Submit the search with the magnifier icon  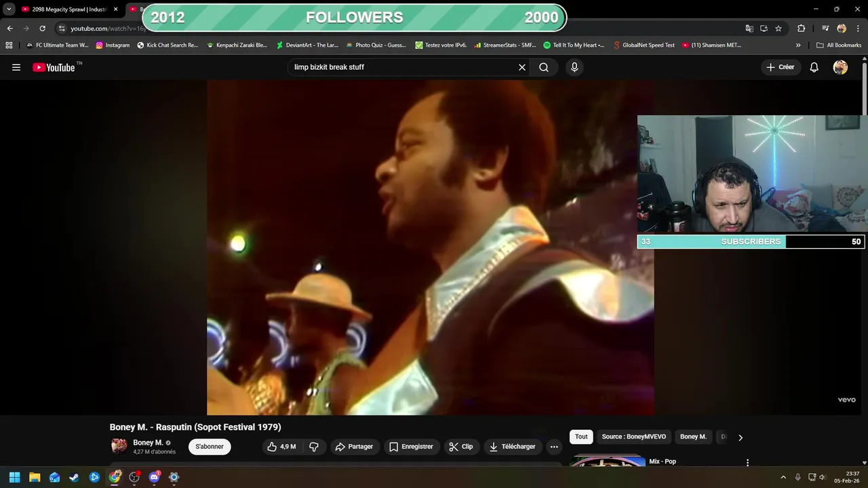(544, 67)
